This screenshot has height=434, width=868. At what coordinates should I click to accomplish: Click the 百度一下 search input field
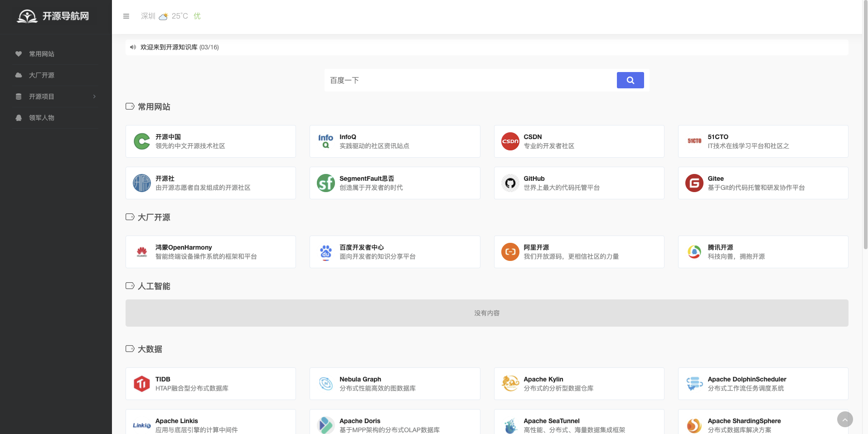(470, 80)
